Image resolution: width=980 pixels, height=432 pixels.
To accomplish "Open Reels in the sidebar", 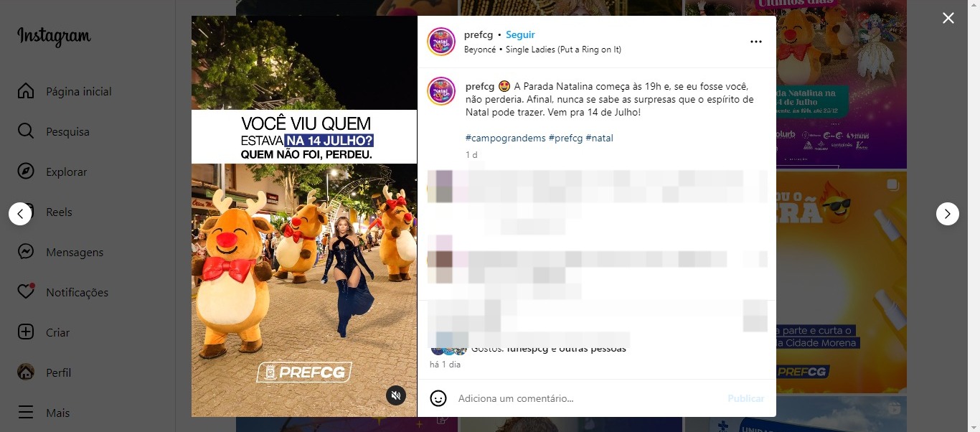I will coord(59,212).
